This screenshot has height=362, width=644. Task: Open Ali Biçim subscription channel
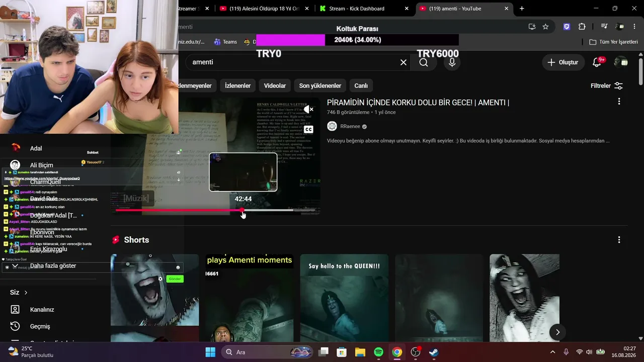click(x=41, y=165)
